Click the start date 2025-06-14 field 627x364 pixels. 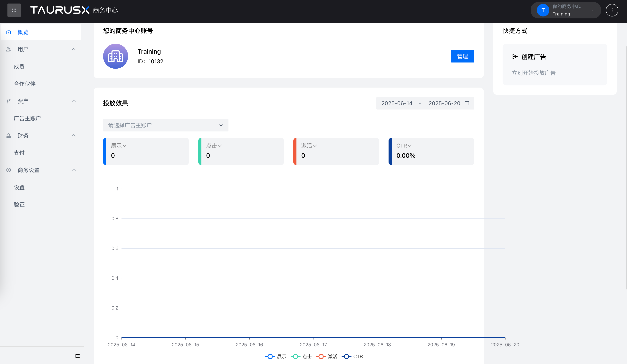click(397, 103)
